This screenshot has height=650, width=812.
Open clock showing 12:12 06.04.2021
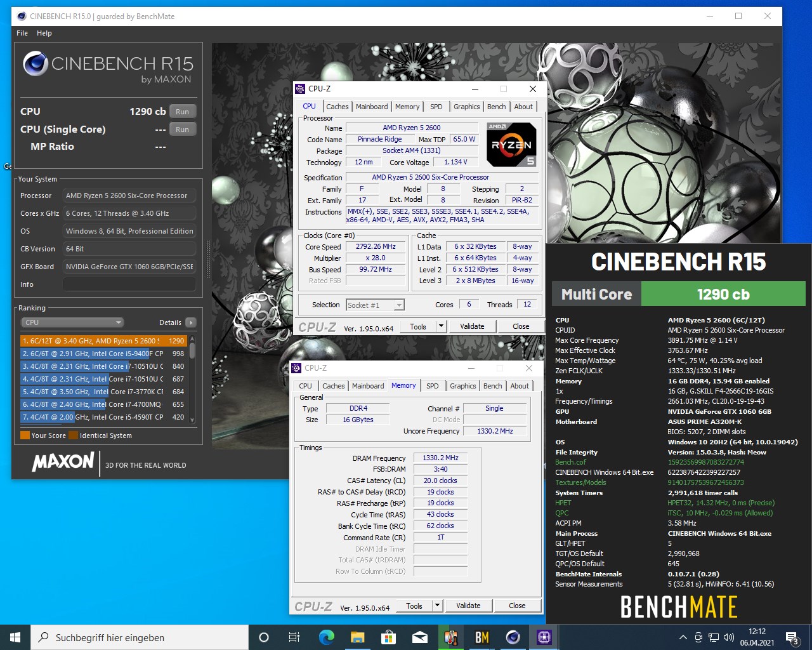tap(757, 637)
